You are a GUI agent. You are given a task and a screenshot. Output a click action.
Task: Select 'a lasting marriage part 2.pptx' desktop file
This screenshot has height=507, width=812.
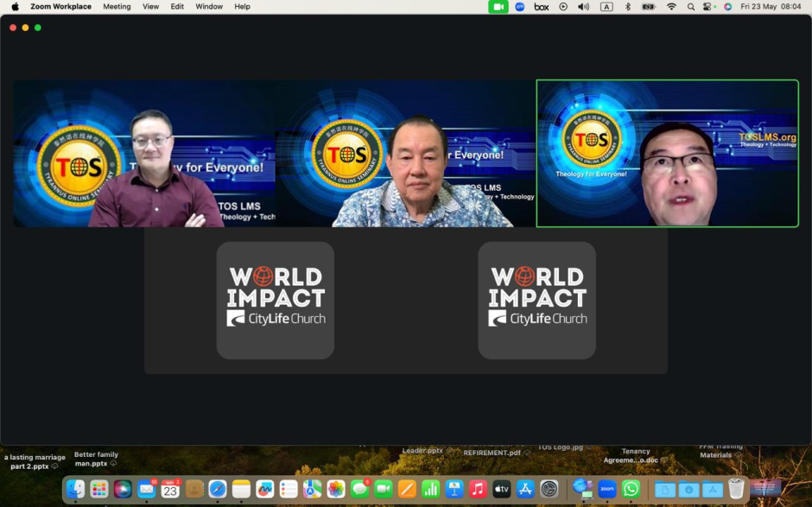pos(35,461)
